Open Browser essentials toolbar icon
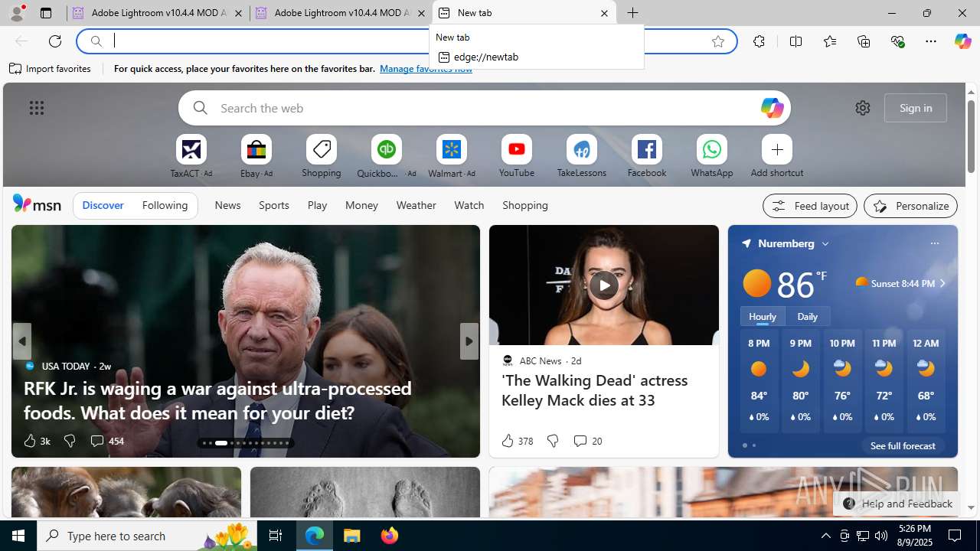This screenshot has height=551, width=980. [x=898, y=41]
